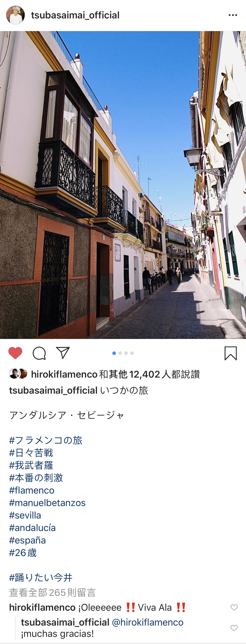Viewport: 246px width, 644px height.
Task: Share post with paper plane icon
Action: click(63, 353)
